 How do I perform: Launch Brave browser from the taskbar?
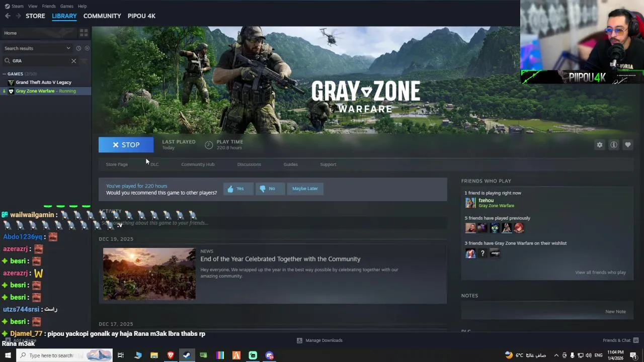(x=171, y=355)
